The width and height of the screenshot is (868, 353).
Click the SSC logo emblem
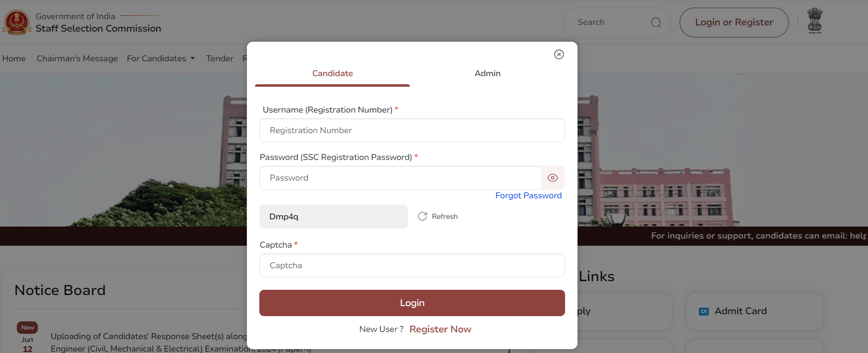17,22
